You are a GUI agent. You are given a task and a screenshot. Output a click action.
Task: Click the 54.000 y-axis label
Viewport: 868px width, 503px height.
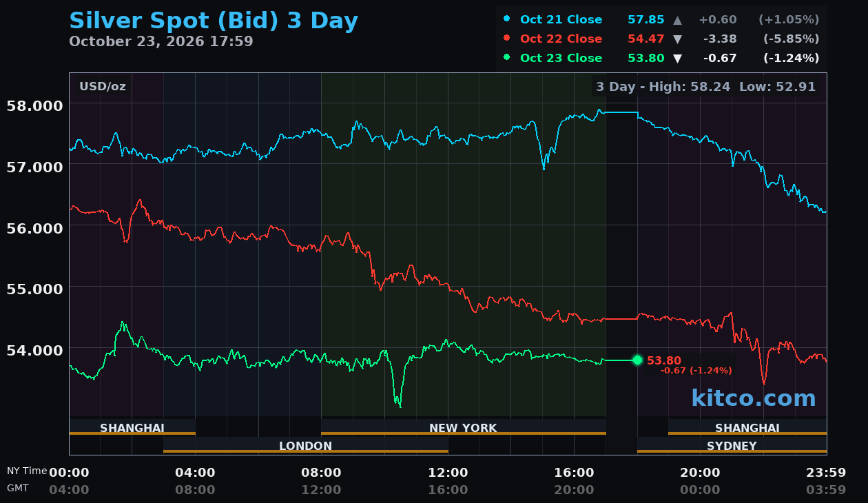(34, 349)
